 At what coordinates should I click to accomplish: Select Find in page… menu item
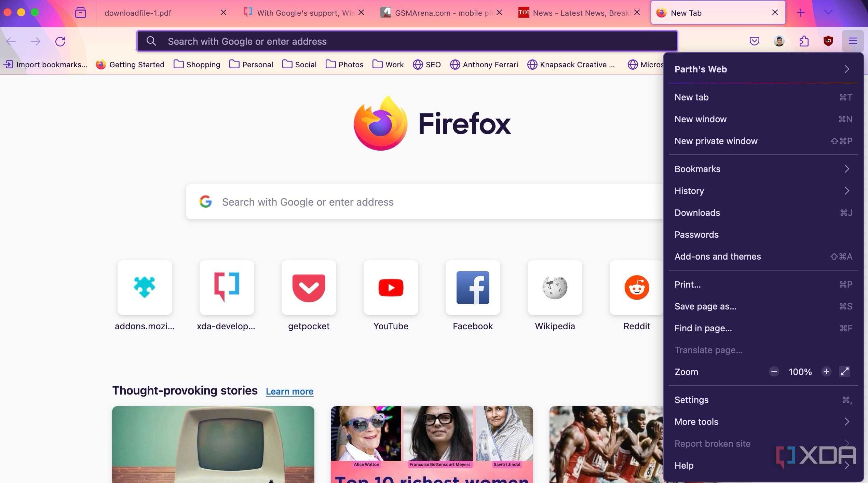point(763,328)
